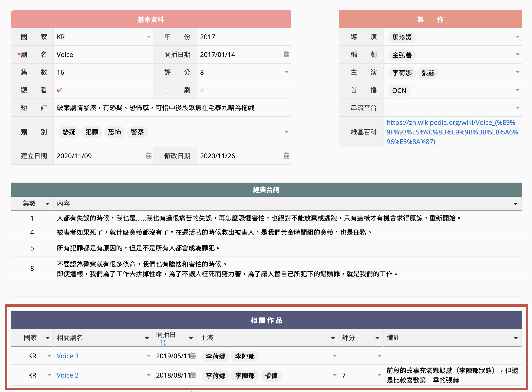The width and height of the screenshot is (532, 392).
Task: Open the 導演 dropdown arrow
Action: (x=518, y=37)
